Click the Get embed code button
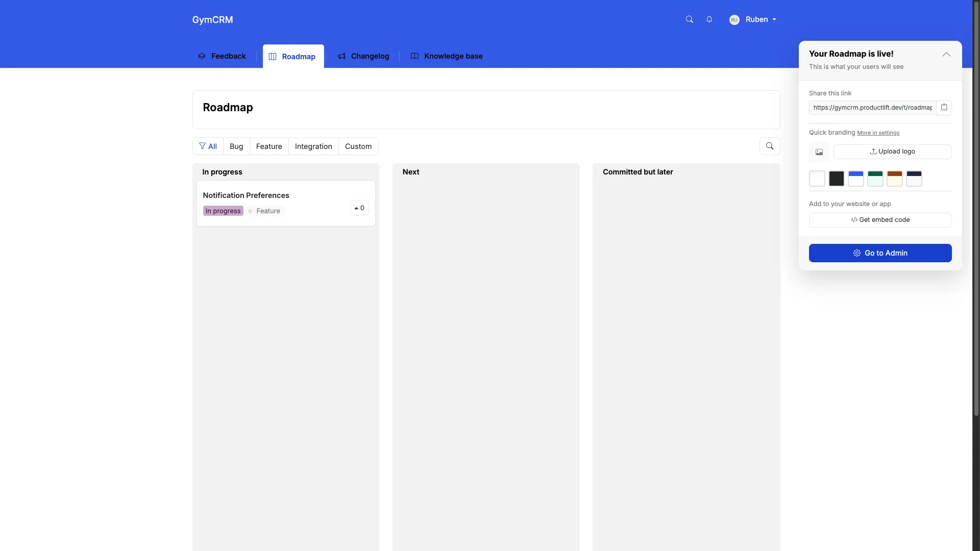This screenshot has height=551, width=980. pyautogui.click(x=880, y=220)
